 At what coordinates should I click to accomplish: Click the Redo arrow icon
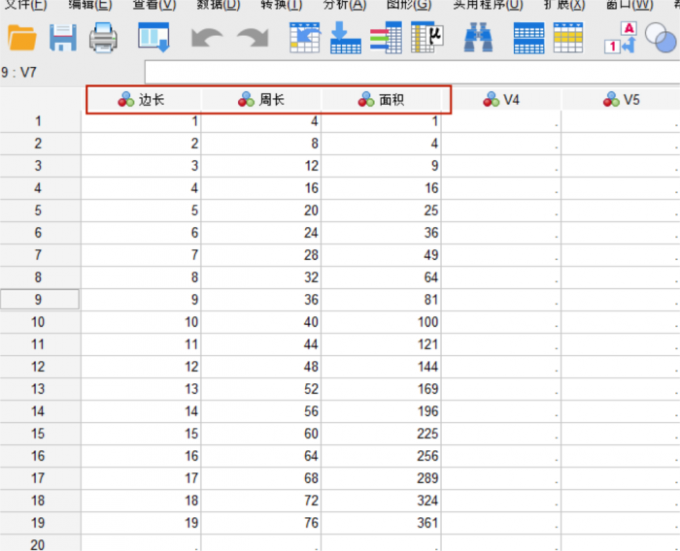(x=252, y=39)
